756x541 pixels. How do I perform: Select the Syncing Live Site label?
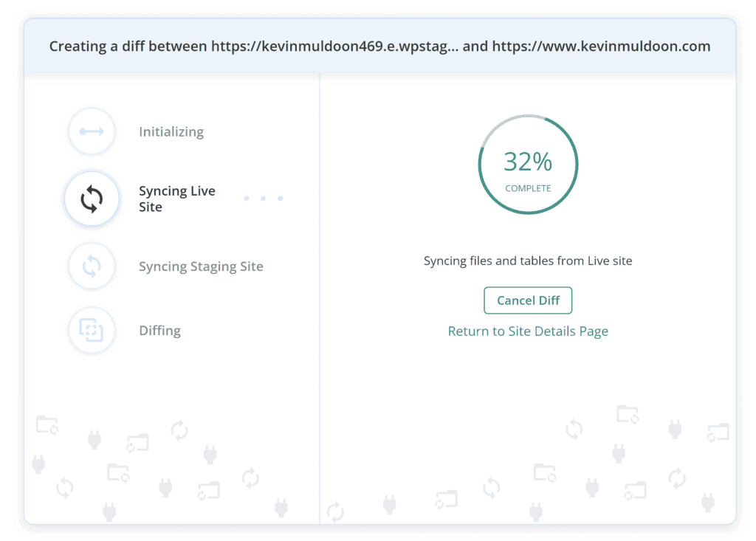[x=177, y=199]
